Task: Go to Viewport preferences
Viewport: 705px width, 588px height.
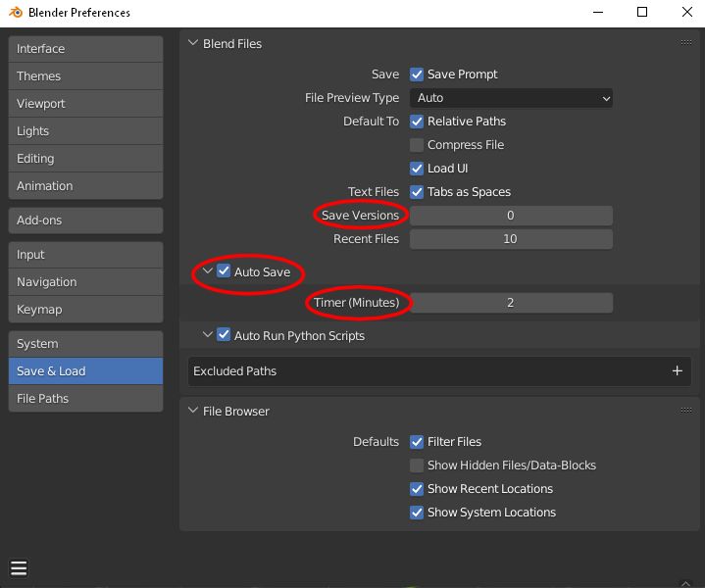Action: pos(85,104)
